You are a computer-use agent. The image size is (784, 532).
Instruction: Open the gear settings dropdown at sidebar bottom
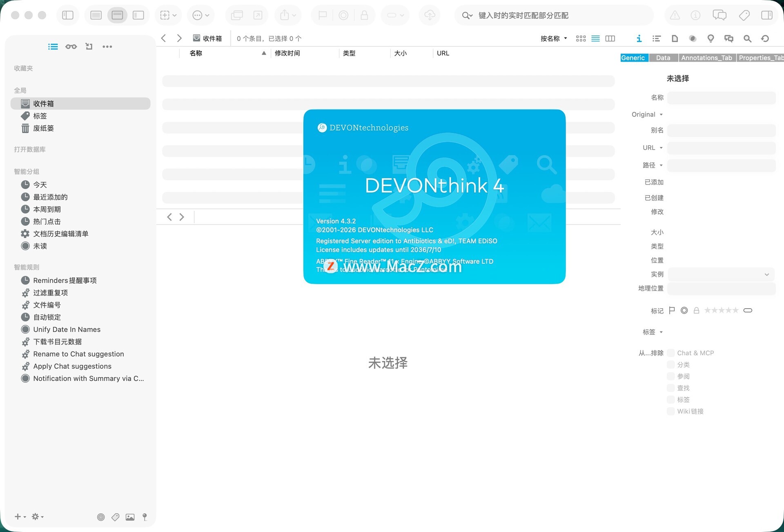click(x=38, y=517)
